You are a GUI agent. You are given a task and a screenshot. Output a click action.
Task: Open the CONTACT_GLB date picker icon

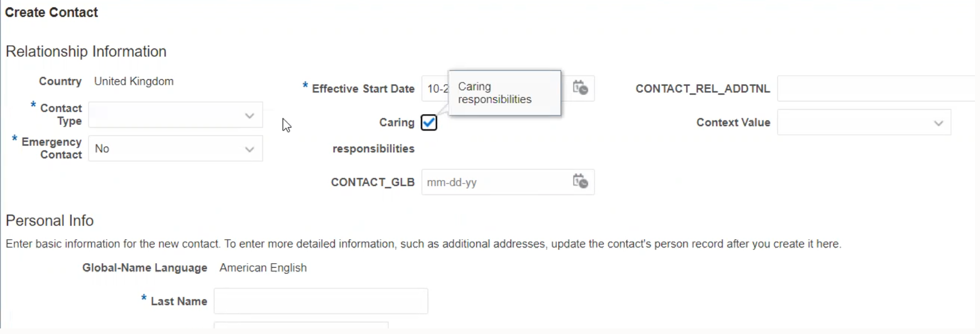(580, 181)
